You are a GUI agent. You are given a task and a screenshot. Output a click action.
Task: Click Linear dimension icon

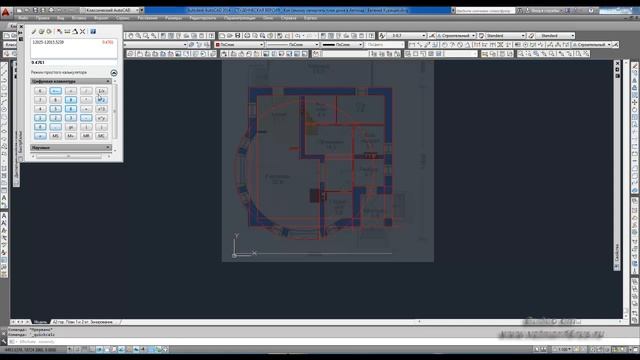(412, 44)
